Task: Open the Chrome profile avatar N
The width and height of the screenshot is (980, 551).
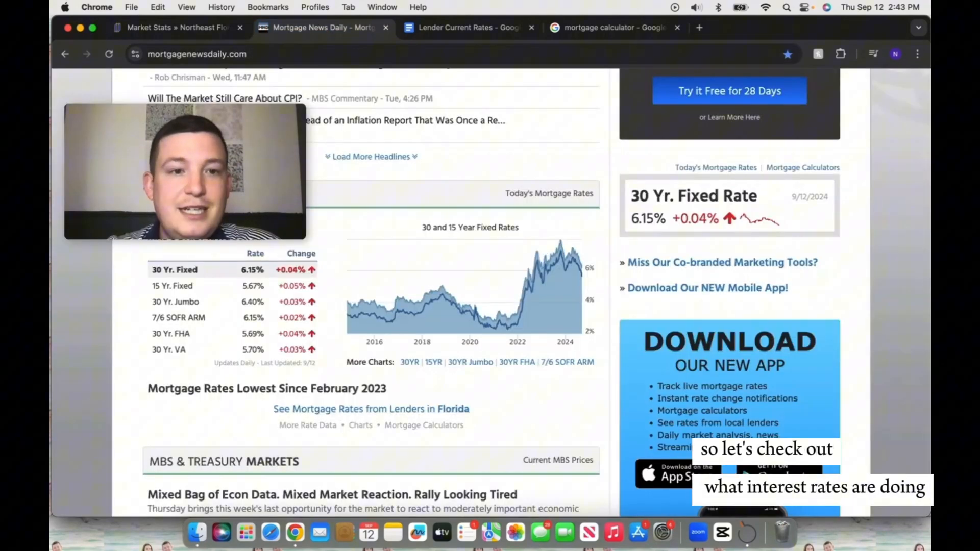Action: (895, 54)
